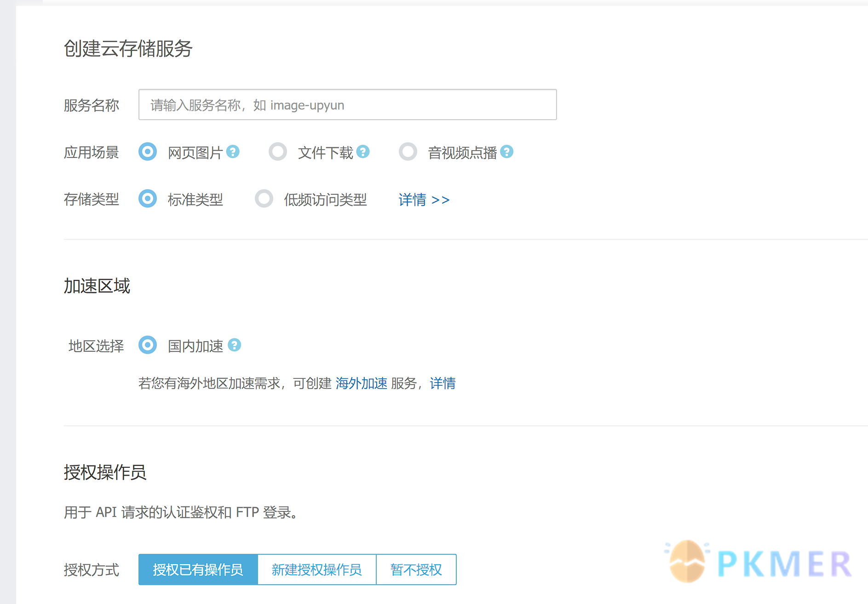The height and width of the screenshot is (604, 868).
Task: Select the 网页图片 radio button
Action: [x=148, y=152]
